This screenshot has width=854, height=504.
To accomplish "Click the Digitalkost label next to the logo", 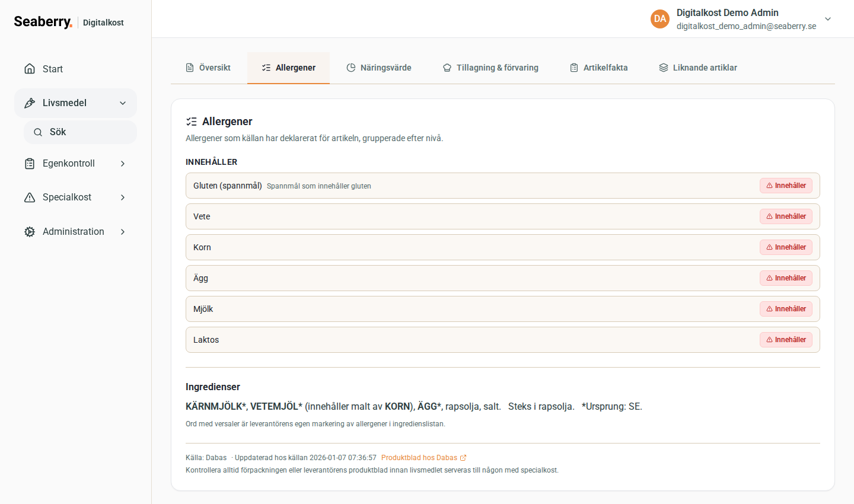I will pyautogui.click(x=103, y=23).
